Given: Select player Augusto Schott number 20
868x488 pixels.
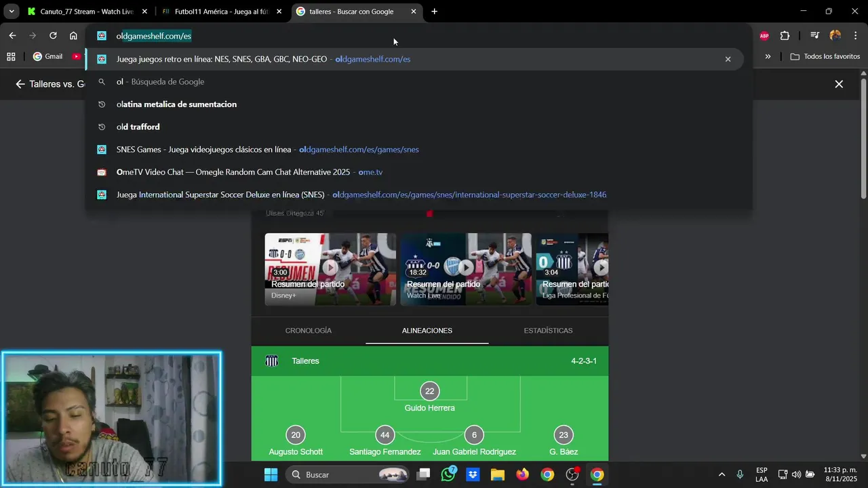Looking at the screenshot, I should (x=296, y=442).
